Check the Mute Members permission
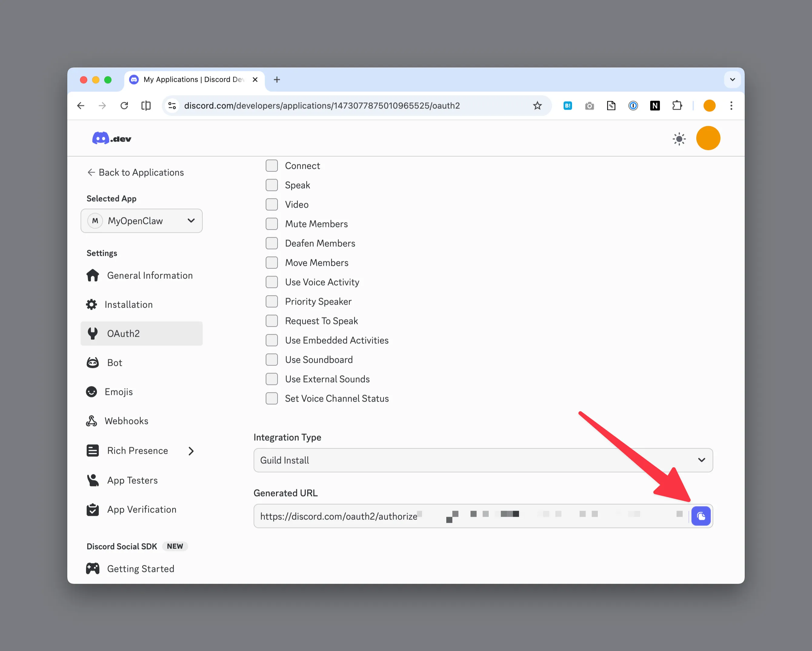Image resolution: width=812 pixels, height=651 pixels. point(271,224)
